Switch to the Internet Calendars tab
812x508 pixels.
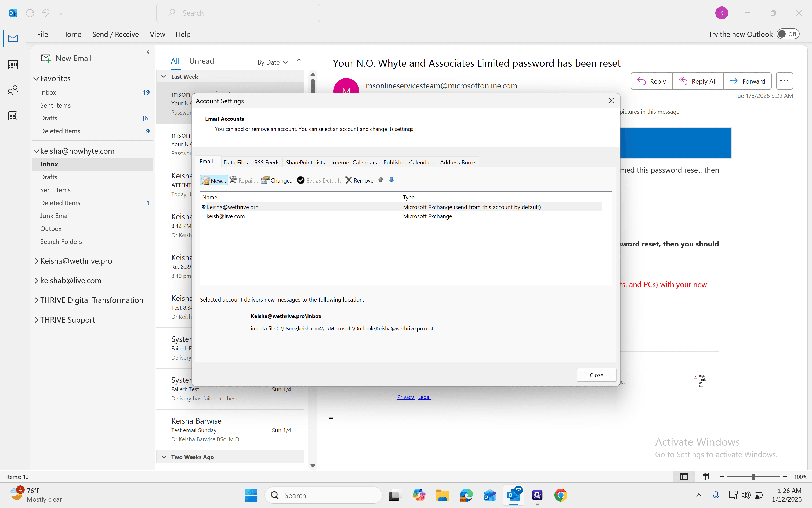(354, 162)
